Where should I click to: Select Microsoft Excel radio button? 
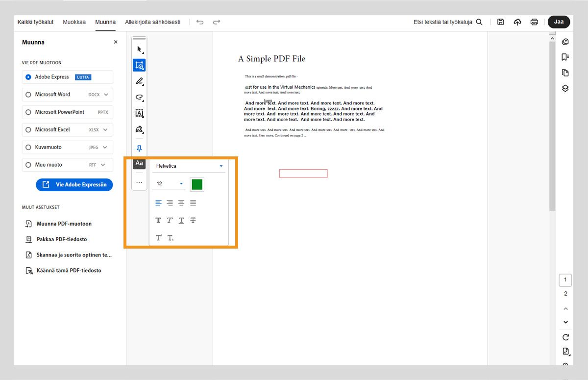tap(28, 130)
